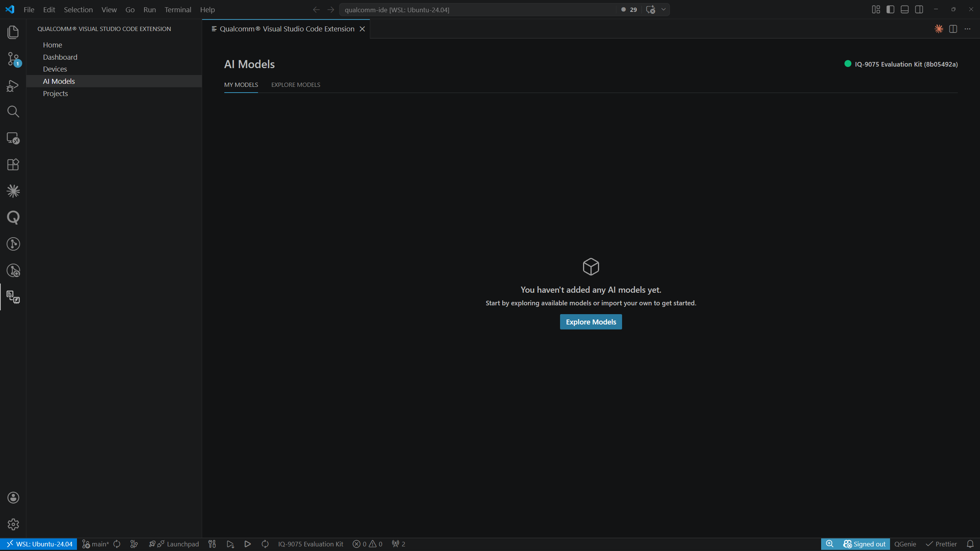Go back using the left arrow
Image resolution: width=980 pixels, height=551 pixels.
316,10
